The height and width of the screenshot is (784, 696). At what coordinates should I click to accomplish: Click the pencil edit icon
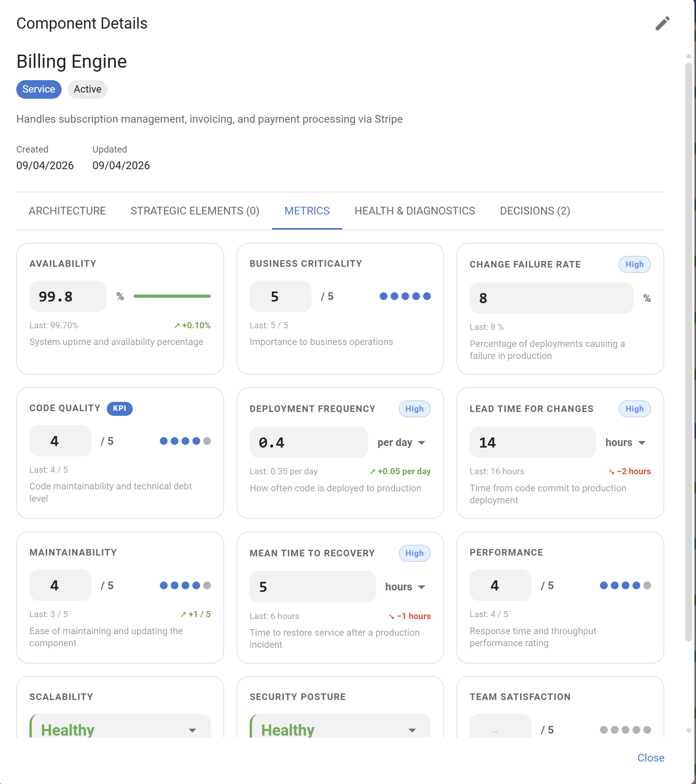click(662, 23)
